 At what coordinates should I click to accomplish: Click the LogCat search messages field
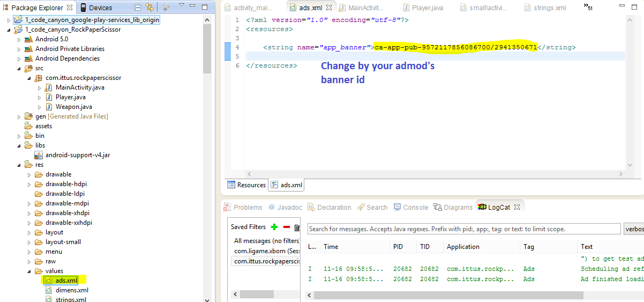coord(463,229)
